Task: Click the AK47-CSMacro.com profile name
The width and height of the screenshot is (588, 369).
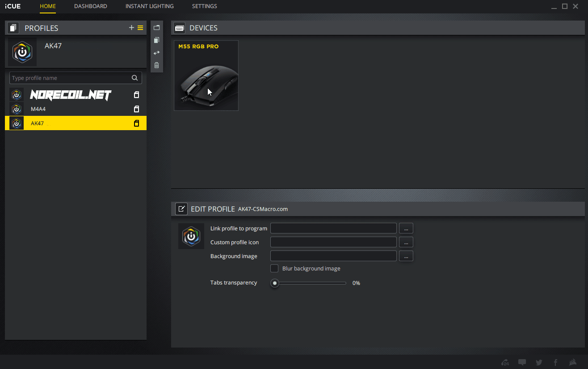Action: coord(263,209)
